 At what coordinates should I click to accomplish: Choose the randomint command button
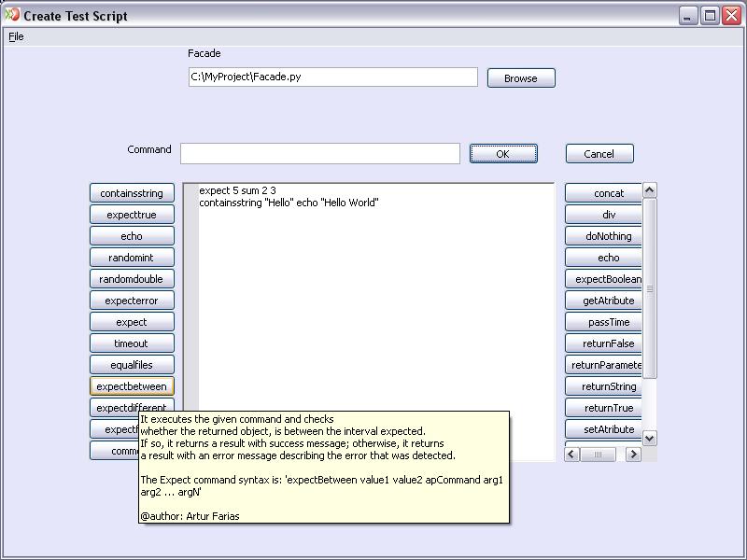click(132, 258)
